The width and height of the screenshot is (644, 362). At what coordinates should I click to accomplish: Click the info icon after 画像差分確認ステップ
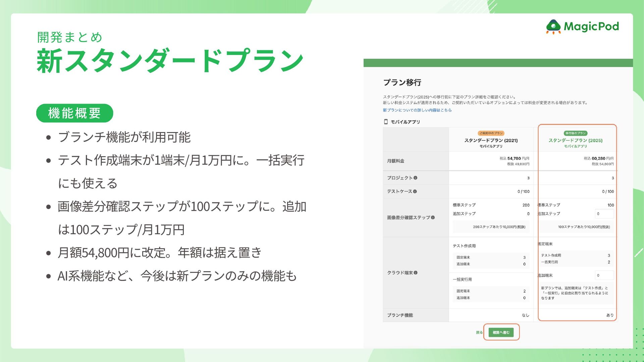click(433, 218)
